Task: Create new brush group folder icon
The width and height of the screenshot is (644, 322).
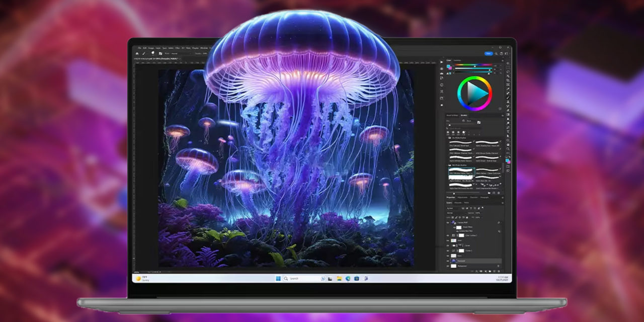Action: tap(489, 193)
